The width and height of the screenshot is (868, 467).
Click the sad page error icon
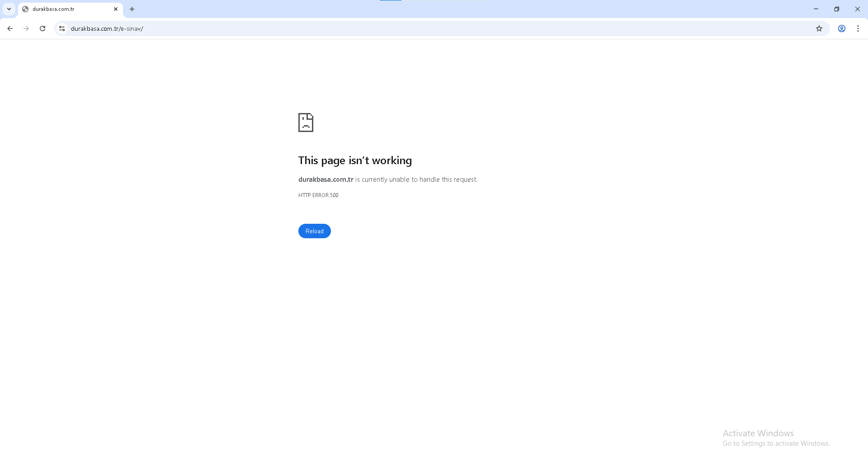click(x=306, y=123)
